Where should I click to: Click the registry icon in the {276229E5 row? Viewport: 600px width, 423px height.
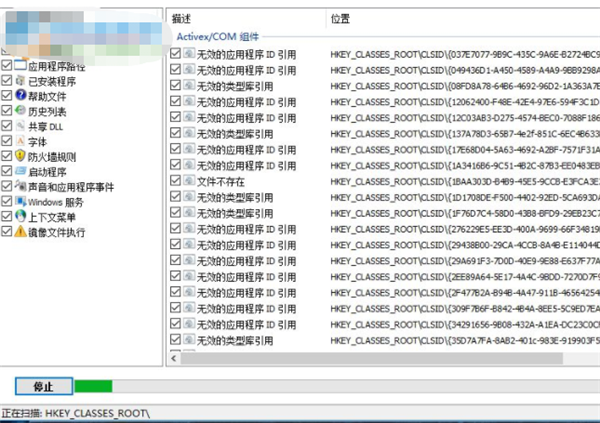(189, 229)
